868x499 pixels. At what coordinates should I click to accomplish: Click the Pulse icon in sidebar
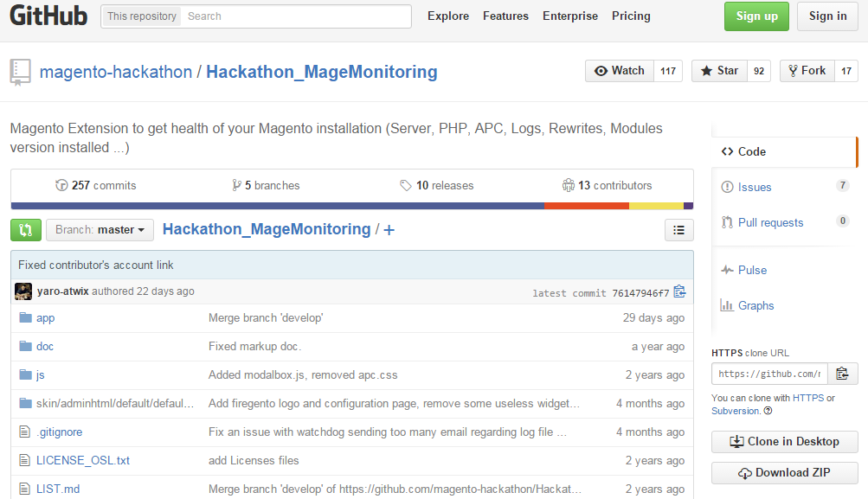(x=728, y=270)
